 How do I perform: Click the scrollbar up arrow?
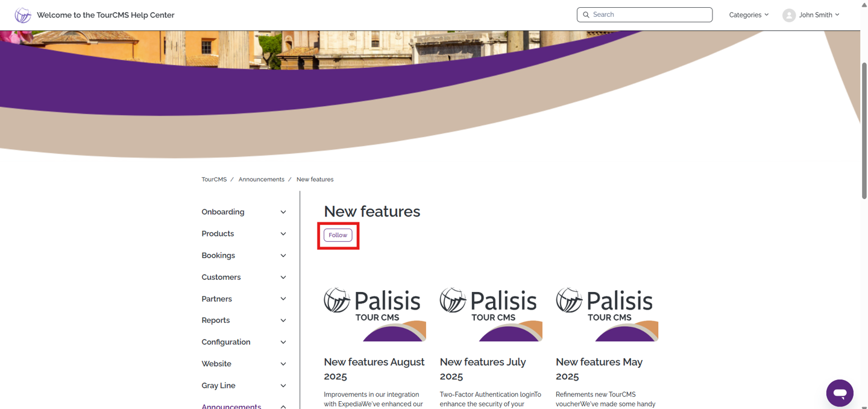[864, 5]
